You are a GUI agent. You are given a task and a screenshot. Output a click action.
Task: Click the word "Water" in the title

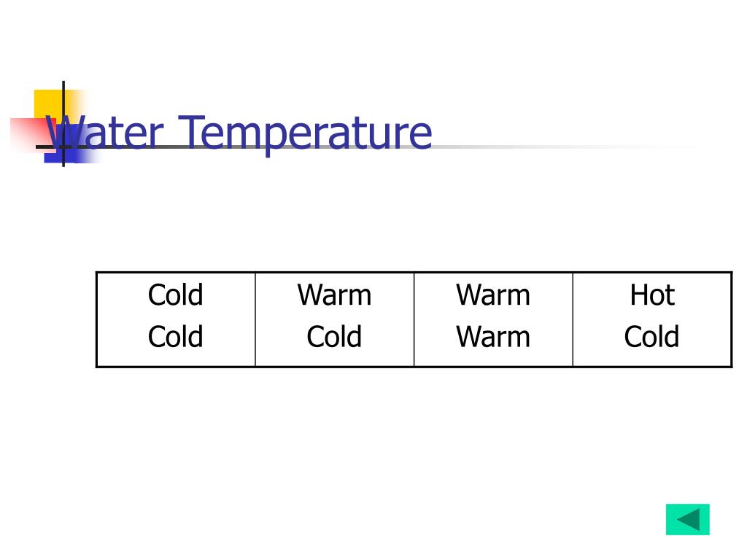pos(105,133)
